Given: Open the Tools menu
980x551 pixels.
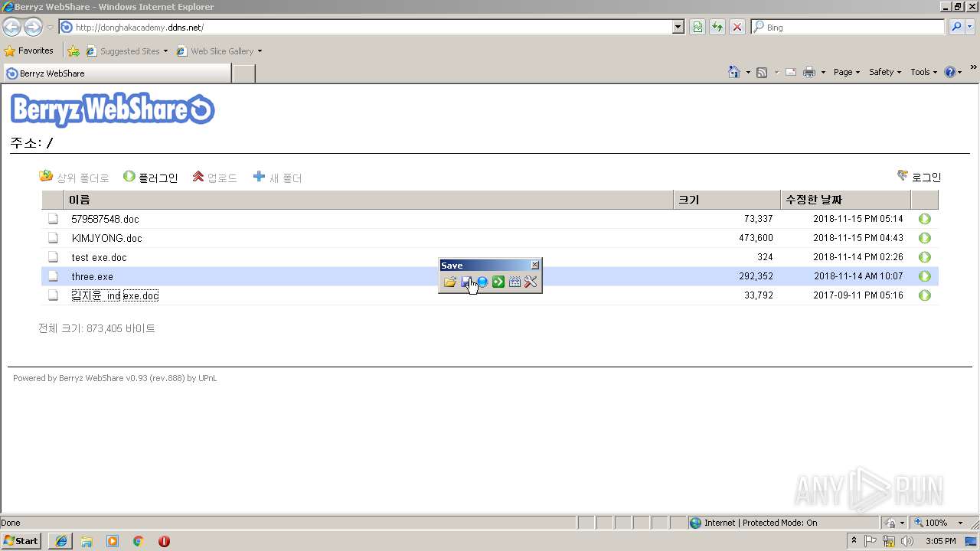Looking at the screenshot, I should tap(923, 72).
